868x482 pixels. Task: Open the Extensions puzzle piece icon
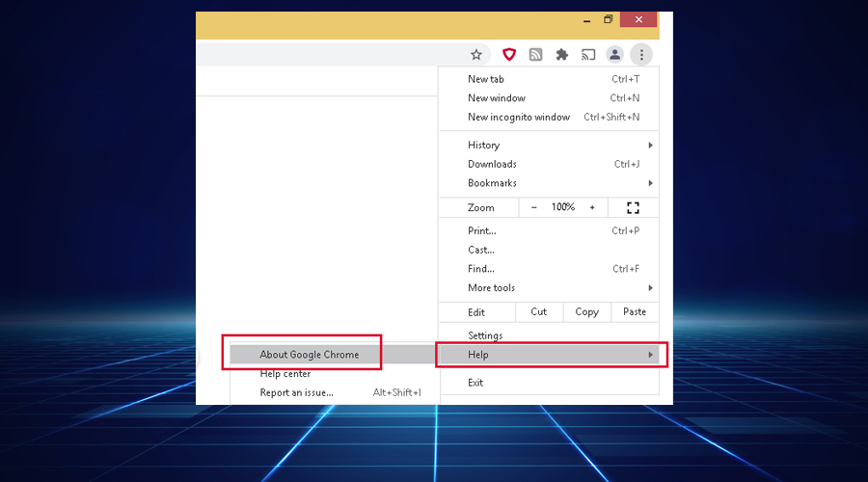(x=562, y=55)
